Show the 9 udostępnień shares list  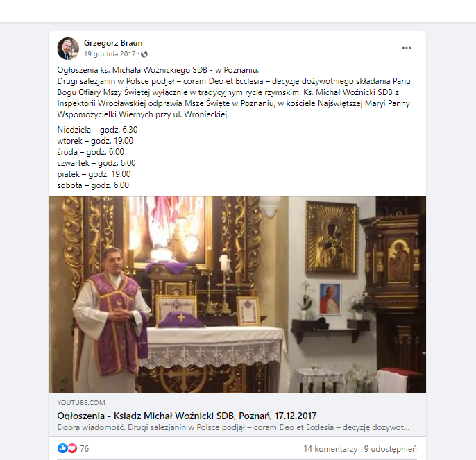coord(391,449)
